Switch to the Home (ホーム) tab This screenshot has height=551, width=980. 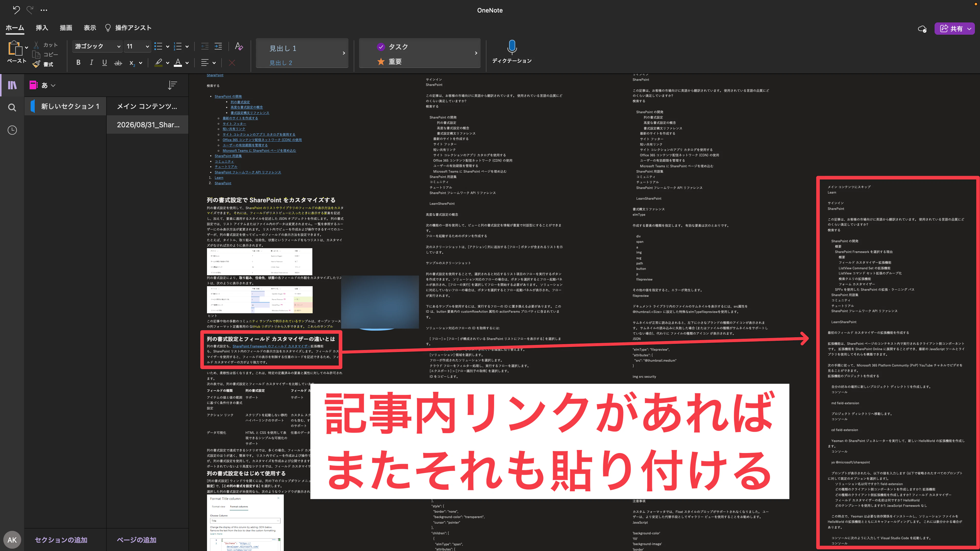click(x=15, y=28)
